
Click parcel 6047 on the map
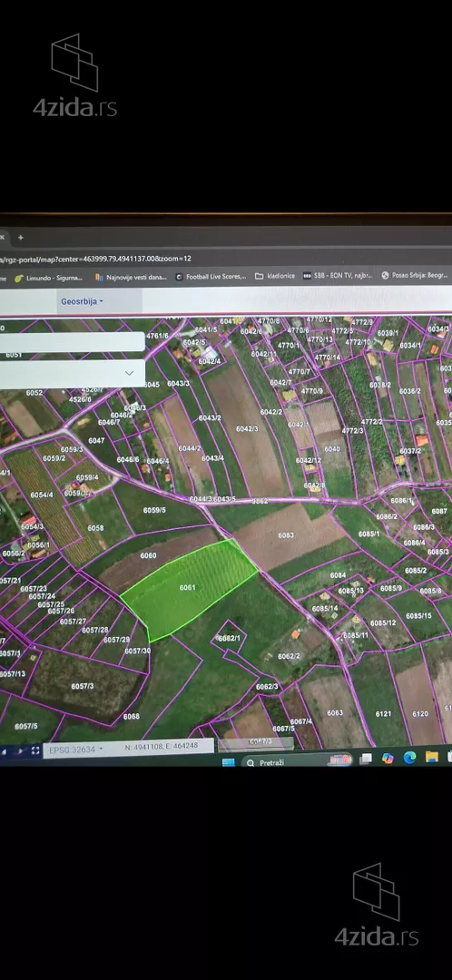96,441
